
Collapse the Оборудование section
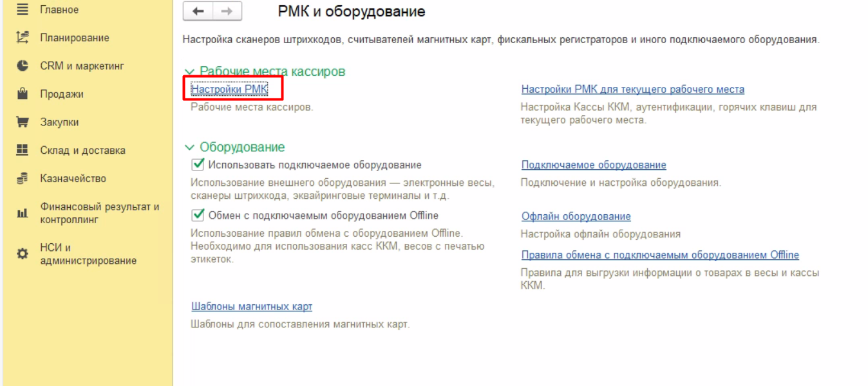click(189, 147)
